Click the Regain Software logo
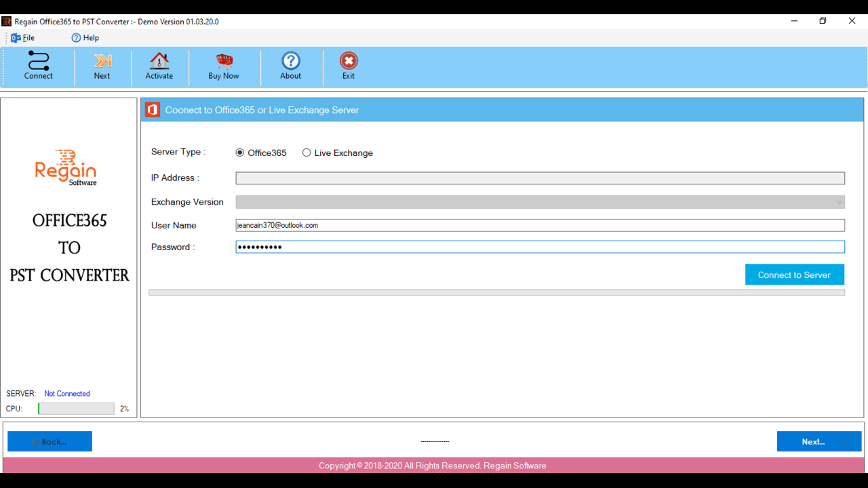Image resolution: width=868 pixels, height=488 pixels. (x=66, y=167)
